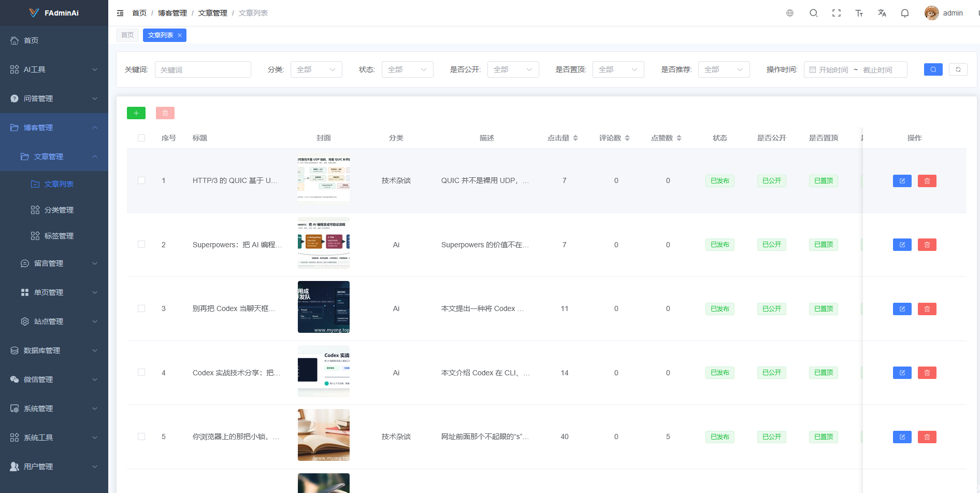The height and width of the screenshot is (493, 980).
Task: Open the 是否推荐 filter dropdown
Action: (724, 69)
